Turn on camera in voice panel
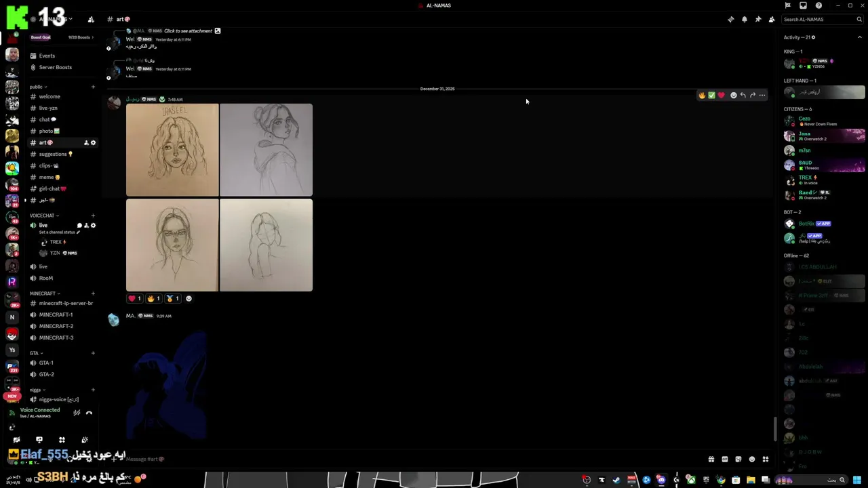The width and height of the screenshot is (868, 488). click(x=16, y=440)
